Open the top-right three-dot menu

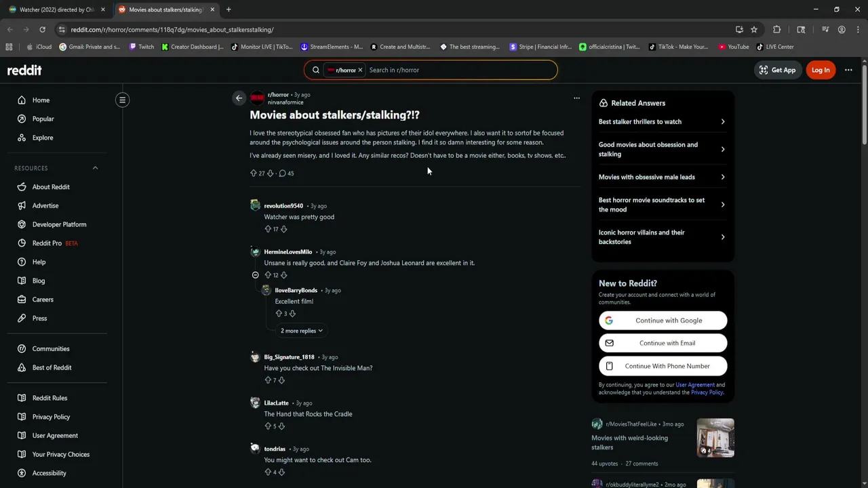point(848,70)
